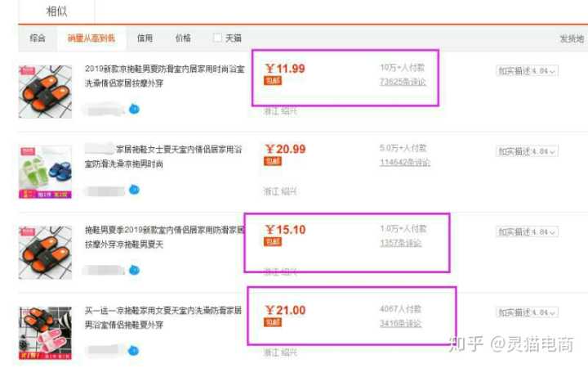This screenshot has height=368, width=588.
Task: Click the blue chat icon under second slipper listing
Action: 134,190
